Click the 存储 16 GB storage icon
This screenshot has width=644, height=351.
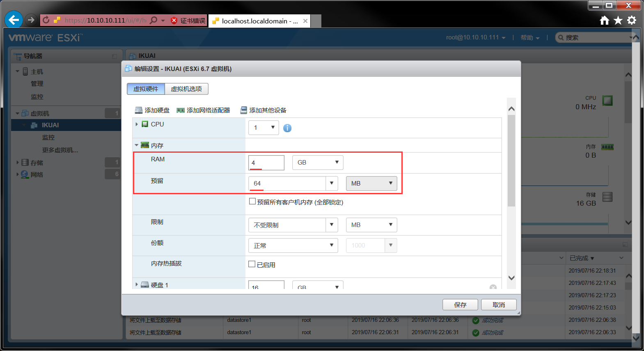click(607, 197)
